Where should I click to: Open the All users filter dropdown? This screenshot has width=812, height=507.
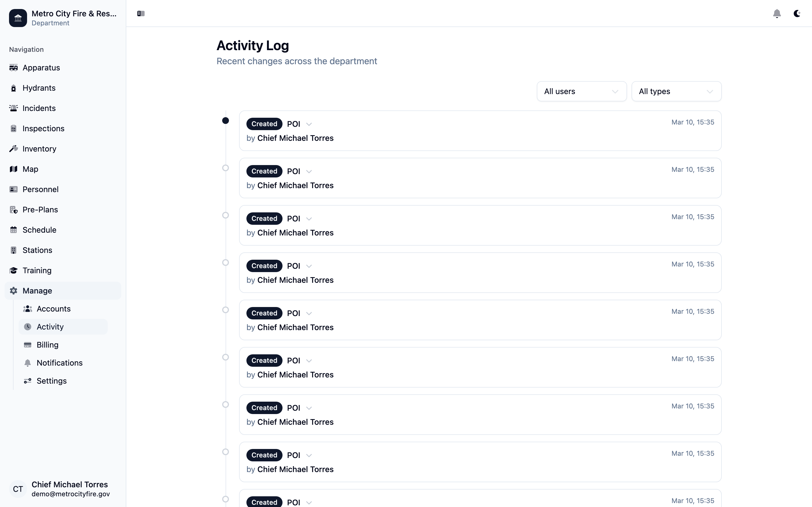coord(581,91)
